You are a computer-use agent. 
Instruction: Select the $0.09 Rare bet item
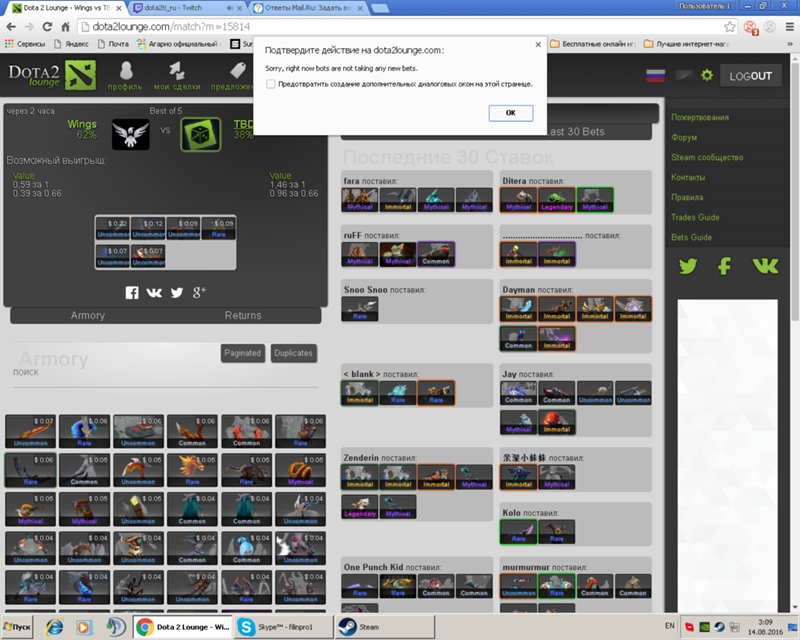[218, 228]
